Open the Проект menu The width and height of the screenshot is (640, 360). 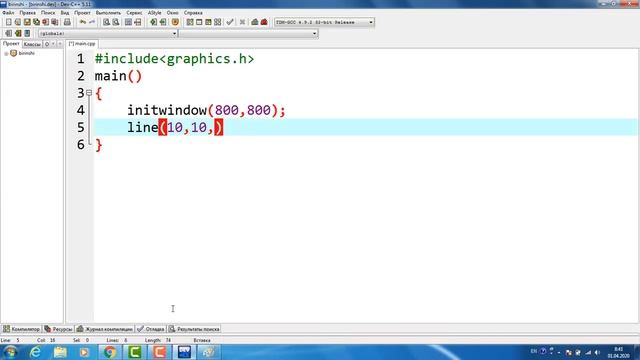[x=82, y=13]
